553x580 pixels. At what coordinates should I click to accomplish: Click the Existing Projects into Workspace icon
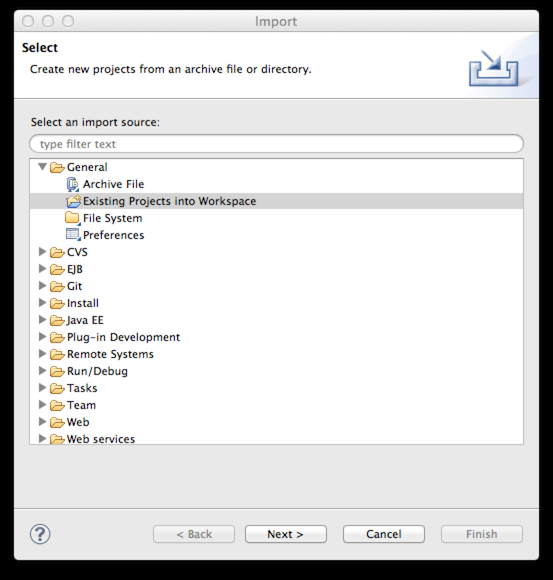coord(73,201)
